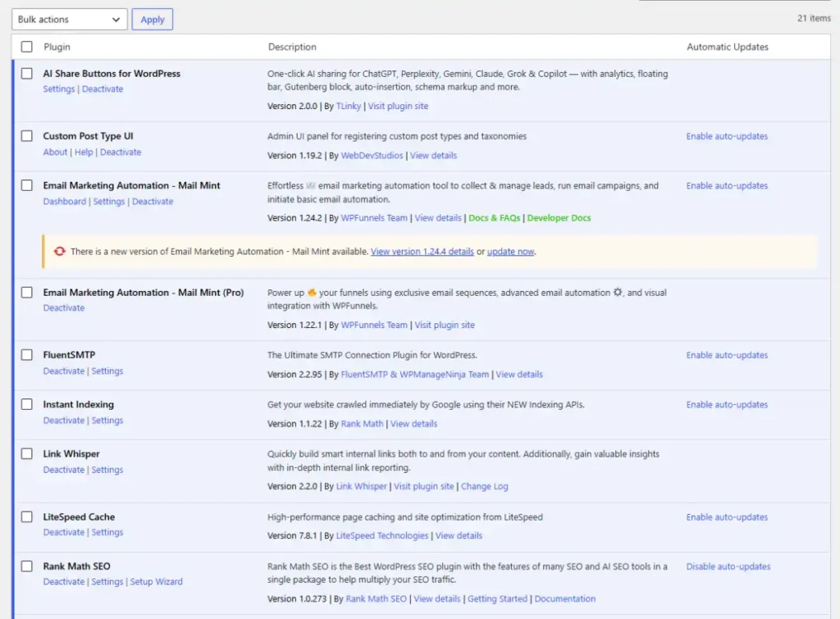The width and height of the screenshot is (840, 619).
Task: Enable auto-updates for Mail Mint
Action: [727, 186]
